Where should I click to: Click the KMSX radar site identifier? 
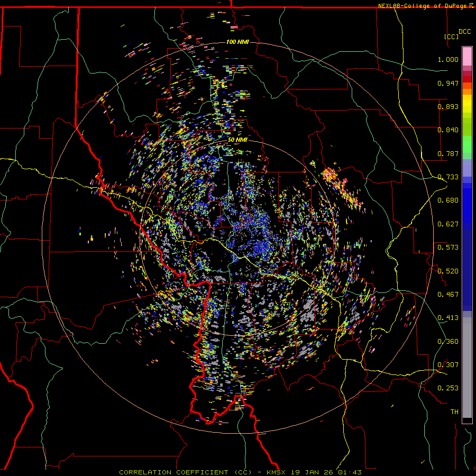coord(277,472)
